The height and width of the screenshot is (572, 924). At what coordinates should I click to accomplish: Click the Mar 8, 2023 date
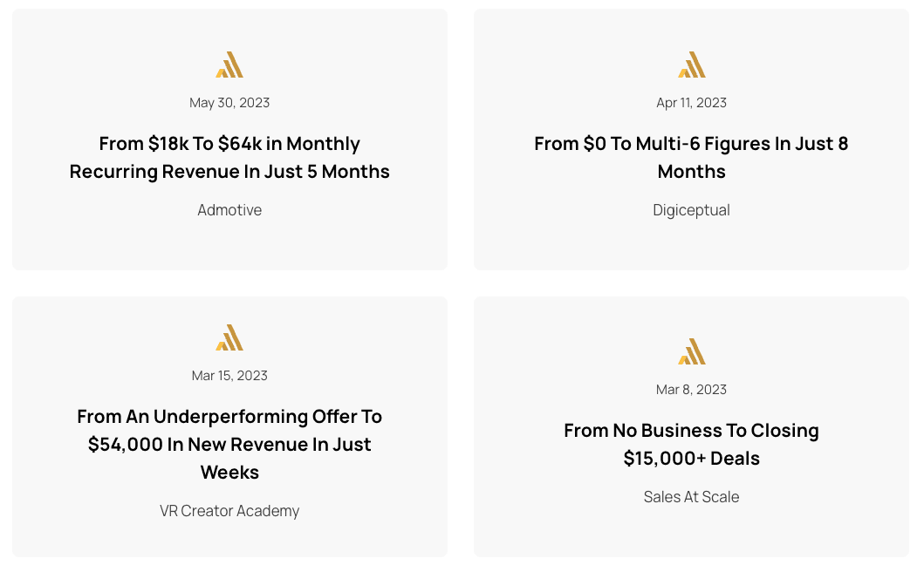coord(691,390)
